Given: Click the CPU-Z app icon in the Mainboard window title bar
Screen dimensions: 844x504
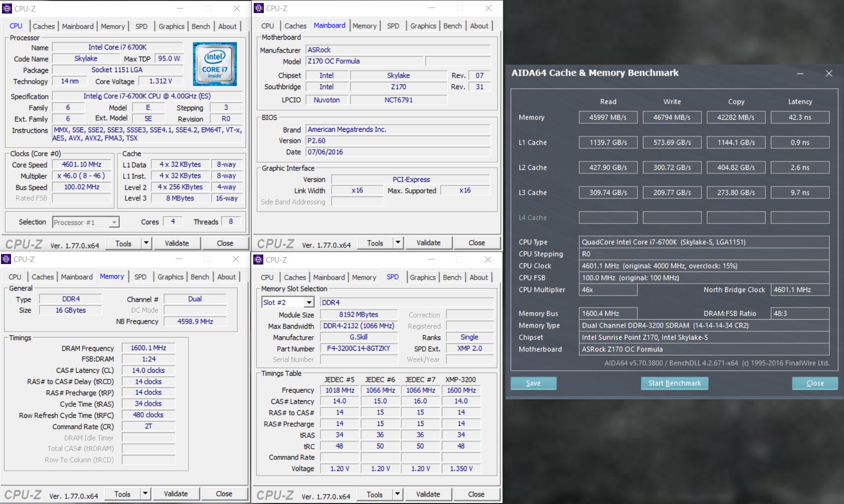Looking at the screenshot, I should [x=259, y=8].
